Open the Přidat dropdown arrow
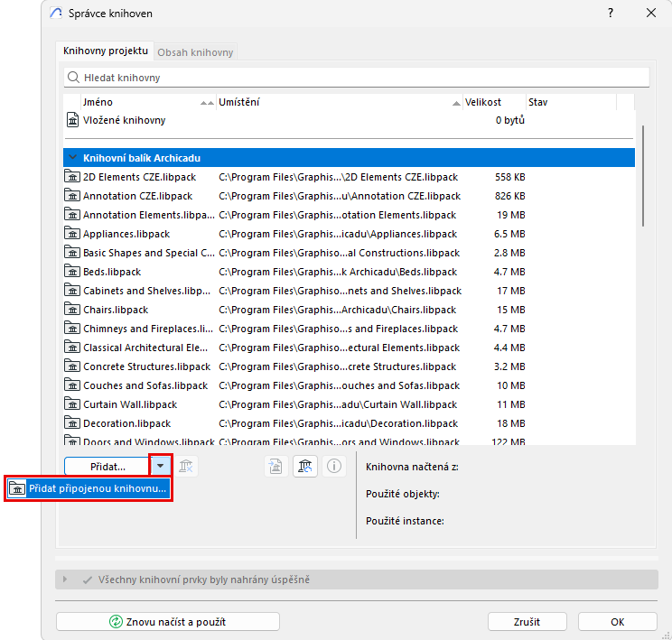Image resolution: width=672 pixels, height=640 pixels. [x=160, y=466]
